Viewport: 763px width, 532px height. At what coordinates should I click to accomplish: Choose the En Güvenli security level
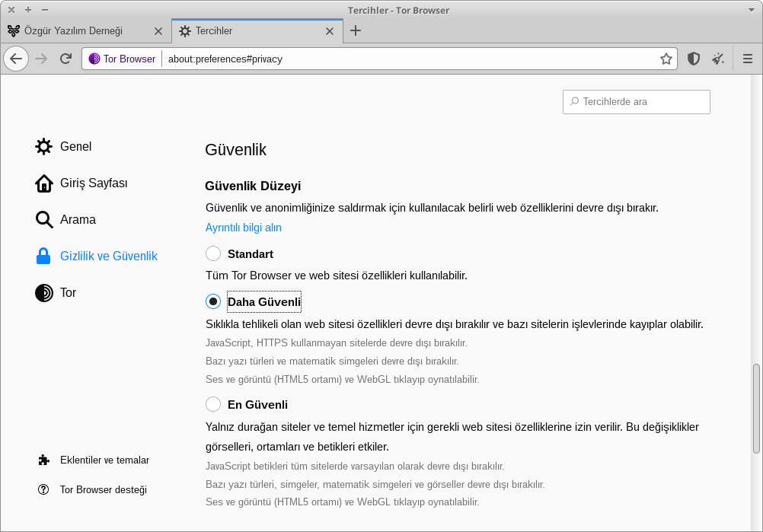[213, 404]
